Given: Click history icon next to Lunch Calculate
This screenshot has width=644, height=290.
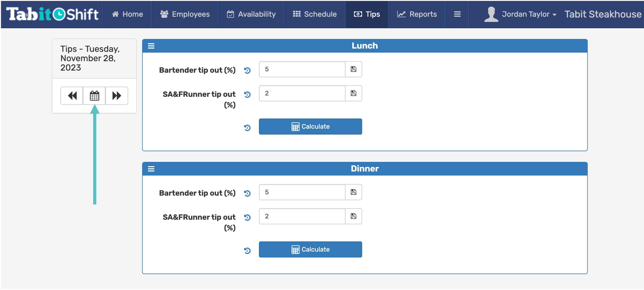Looking at the screenshot, I should coord(247,128).
